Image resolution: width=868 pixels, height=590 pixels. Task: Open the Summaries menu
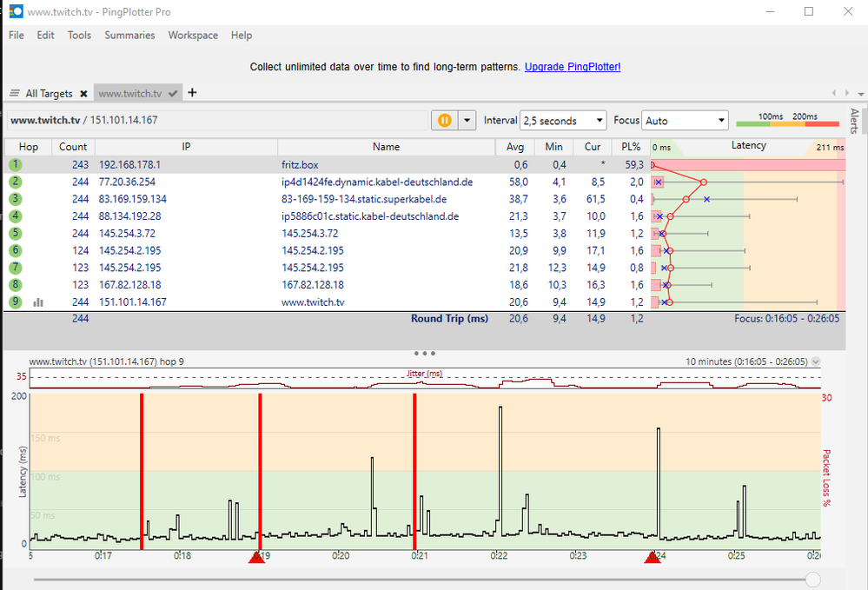(x=129, y=36)
